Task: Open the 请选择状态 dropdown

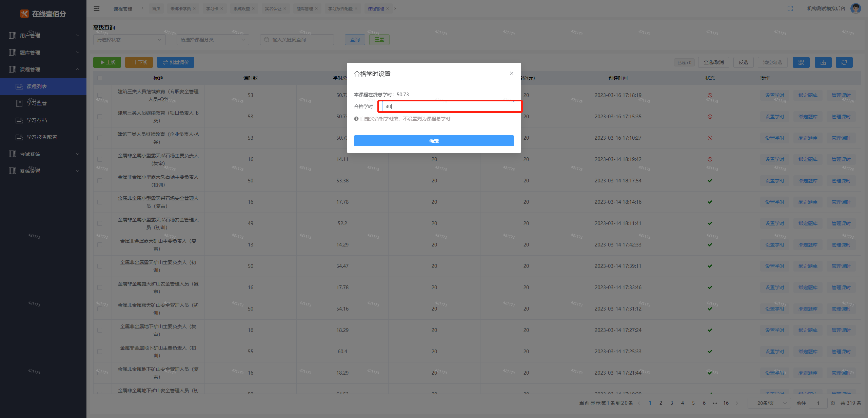Action: pos(129,40)
